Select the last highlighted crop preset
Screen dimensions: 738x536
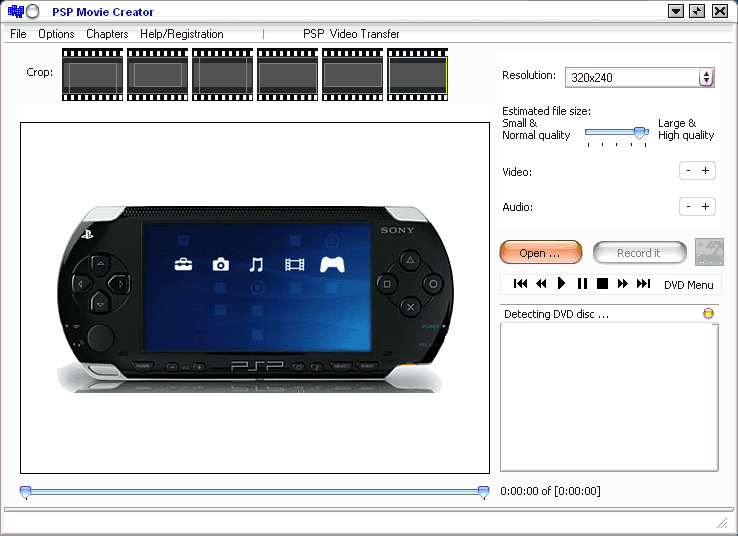click(x=417, y=75)
